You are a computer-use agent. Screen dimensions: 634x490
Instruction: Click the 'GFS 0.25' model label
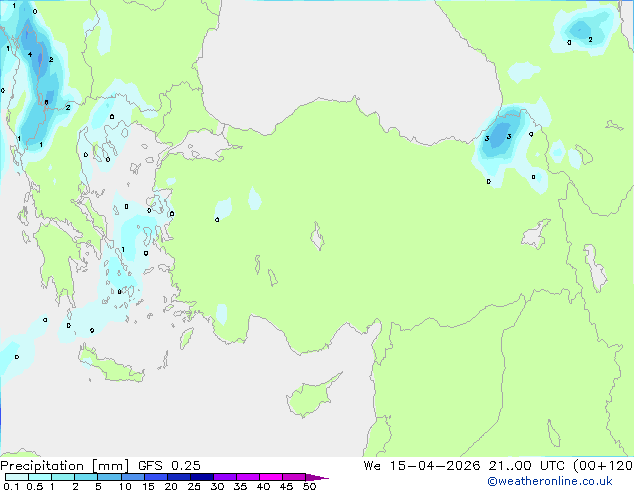click(169, 466)
